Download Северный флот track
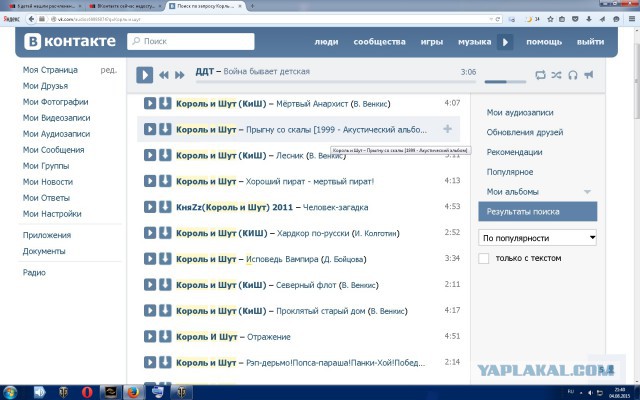This screenshot has width=640, height=400. click(165, 284)
